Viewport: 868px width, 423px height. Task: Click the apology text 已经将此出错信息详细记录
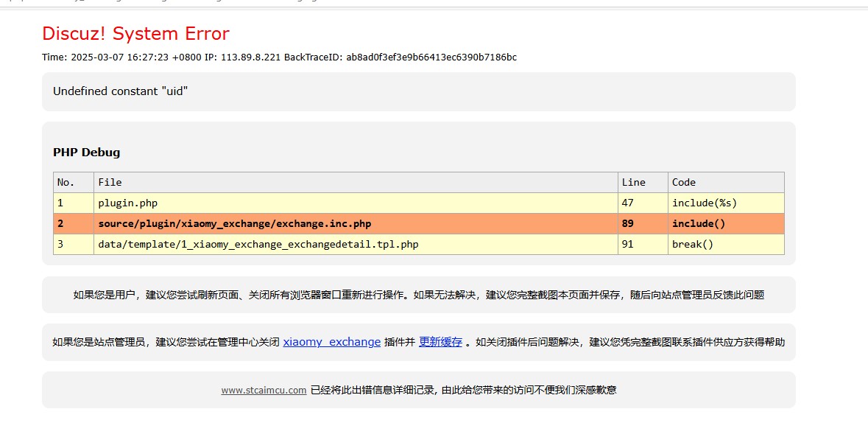[463, 391]
